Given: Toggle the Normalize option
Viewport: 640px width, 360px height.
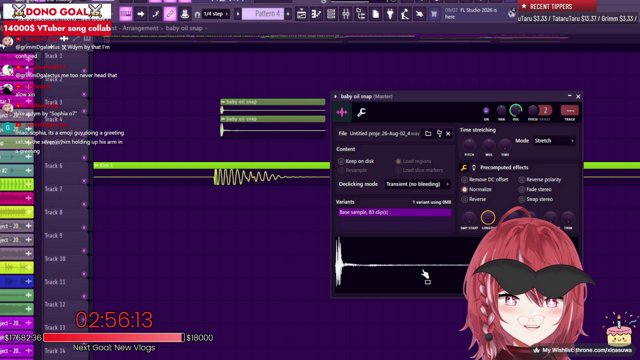Looking at the screenshot, I should (476, 189).
